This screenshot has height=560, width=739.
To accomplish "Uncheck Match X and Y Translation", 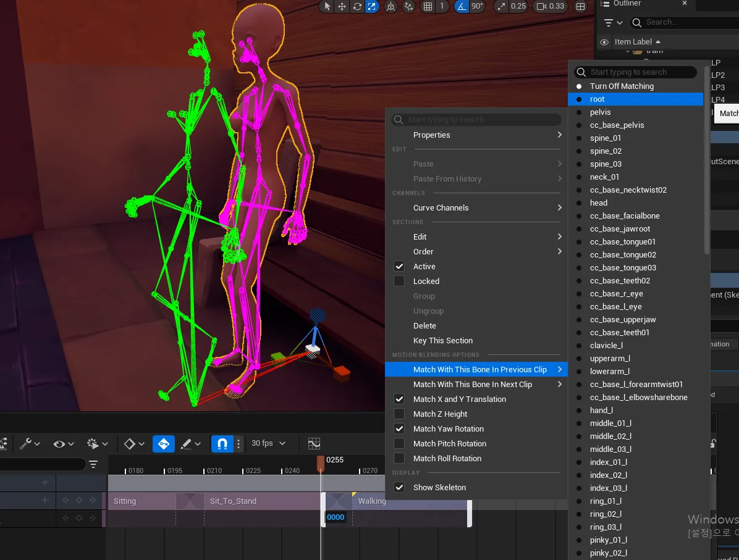I will (x=399, y=399).
